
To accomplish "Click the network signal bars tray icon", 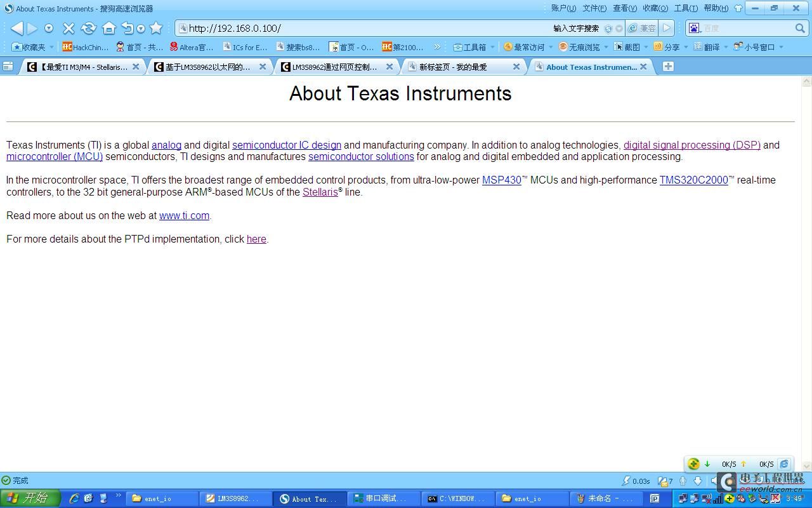I will (719, 498).
